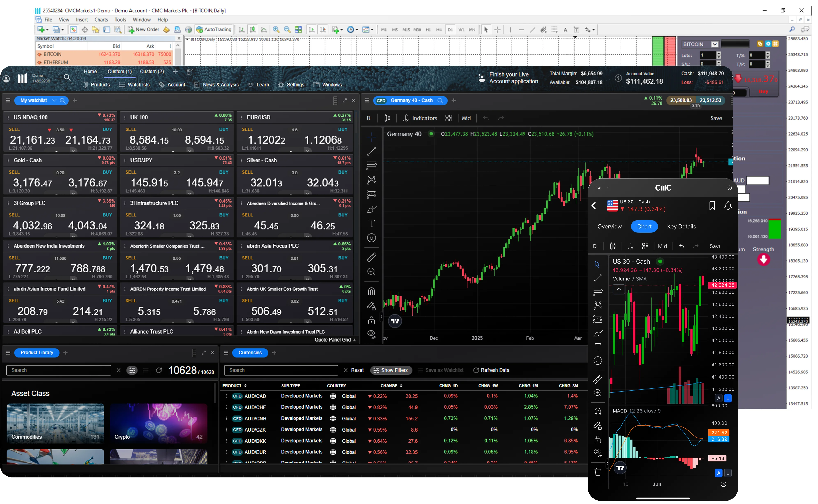
Task: Bookmark US 30 - Cash on the mobile app
Action: [x=712, y=206]
